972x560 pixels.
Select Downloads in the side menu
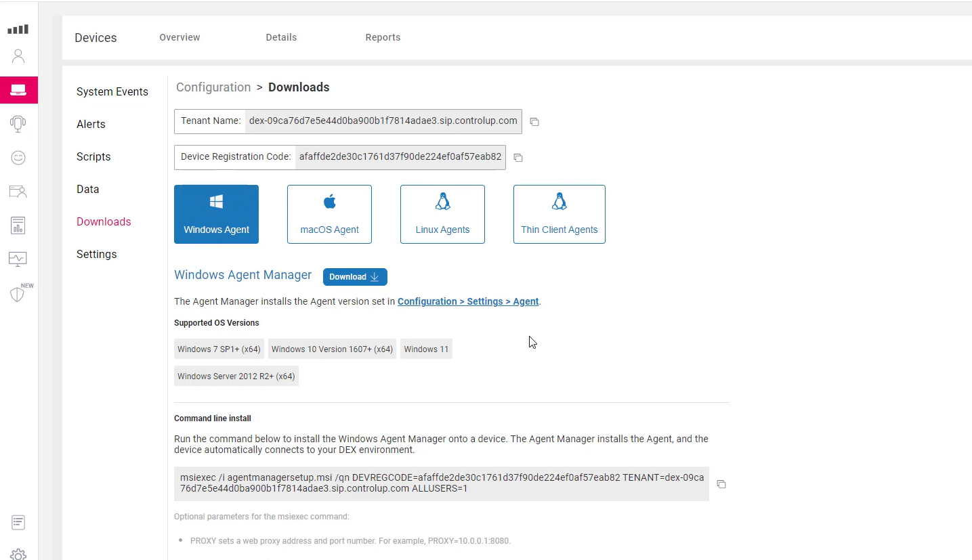pyautogui.click(x=104, y=221)
